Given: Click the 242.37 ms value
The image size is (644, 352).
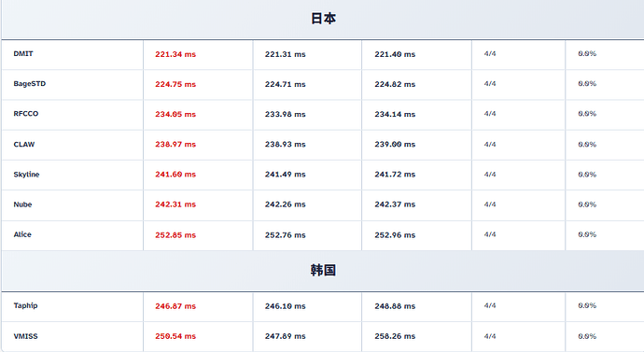Looking at the screenshot, I should (395, 204).
